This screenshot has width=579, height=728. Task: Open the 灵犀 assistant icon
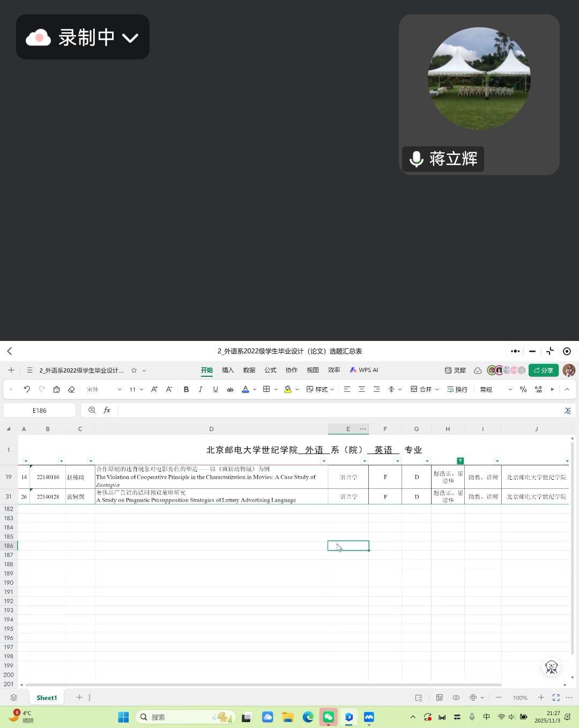[x=455, y=370]
